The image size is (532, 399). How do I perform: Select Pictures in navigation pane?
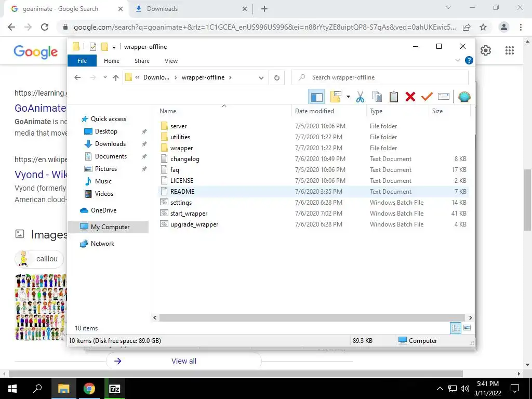click(105, 169)
